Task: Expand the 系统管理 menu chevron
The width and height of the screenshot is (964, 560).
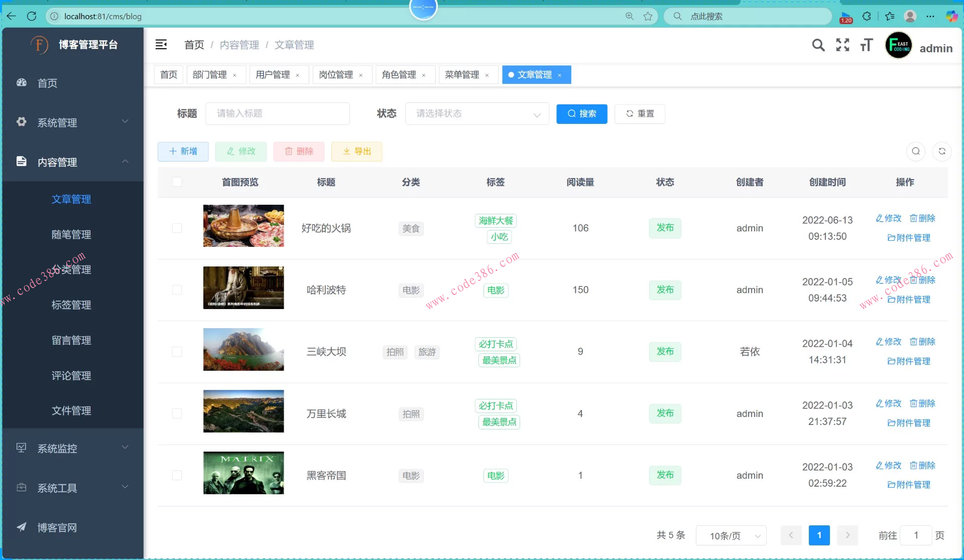Action: 125,121
